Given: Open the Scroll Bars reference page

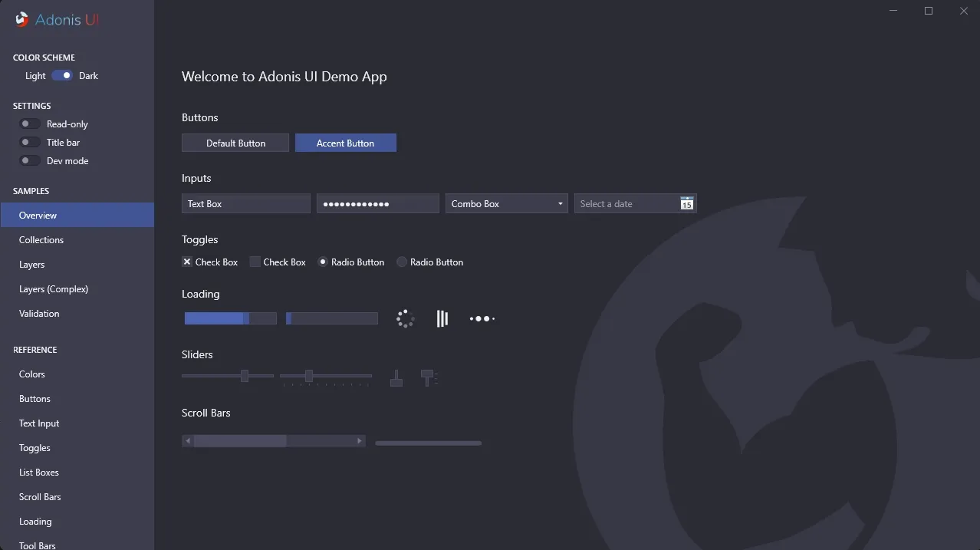Looking at the screenshot, I should [x=40, y=496].
